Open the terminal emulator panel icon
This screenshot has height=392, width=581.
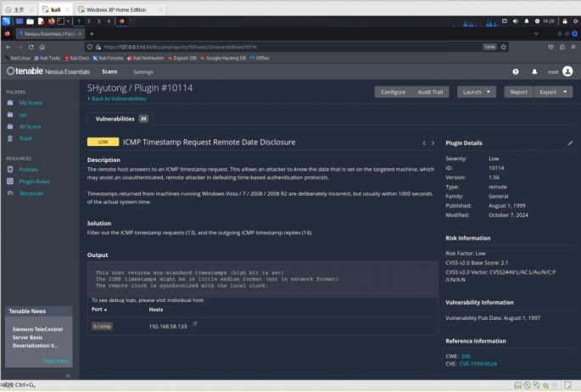tap(61, 21)
